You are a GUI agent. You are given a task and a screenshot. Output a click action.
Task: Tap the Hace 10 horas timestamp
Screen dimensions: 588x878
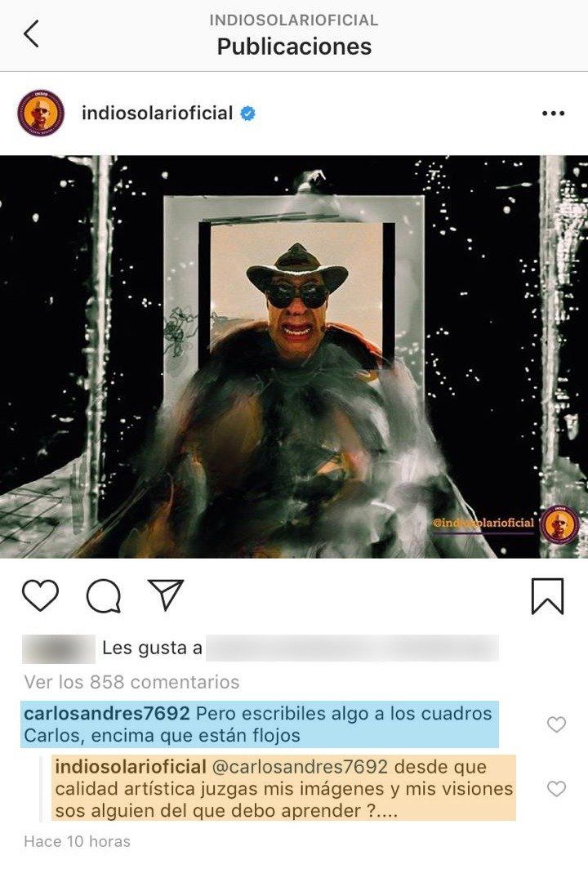pyautogui.click(x=78, y=841)
